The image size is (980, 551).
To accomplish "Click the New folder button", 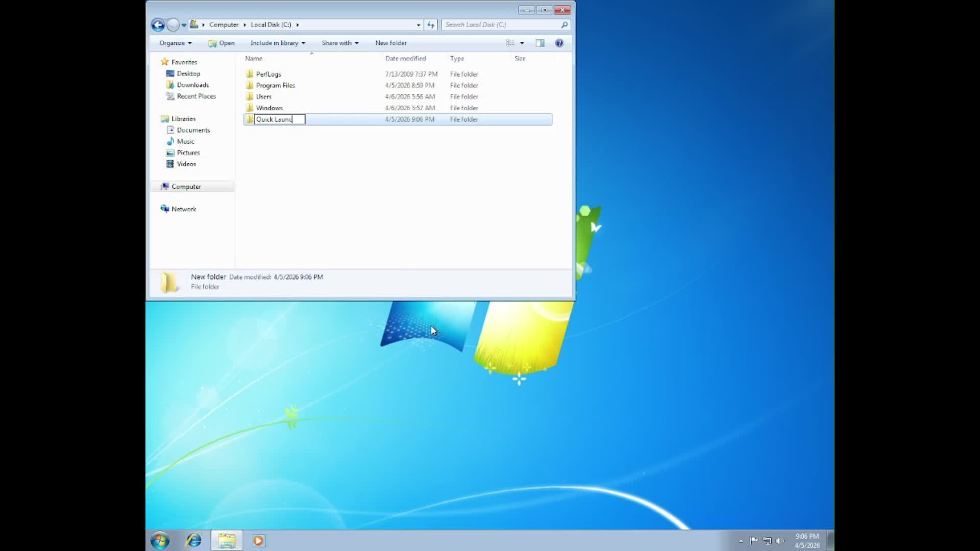I will click(x=390, y=43).
